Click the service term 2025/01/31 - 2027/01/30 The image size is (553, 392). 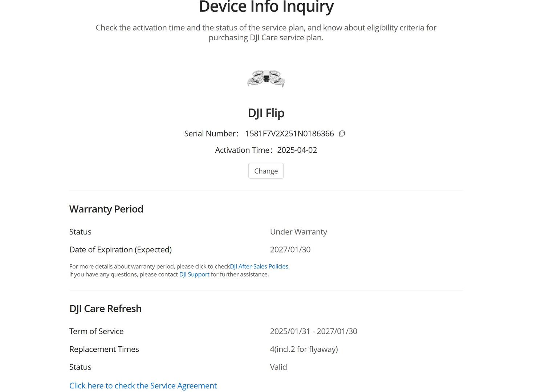coord(313,331)
